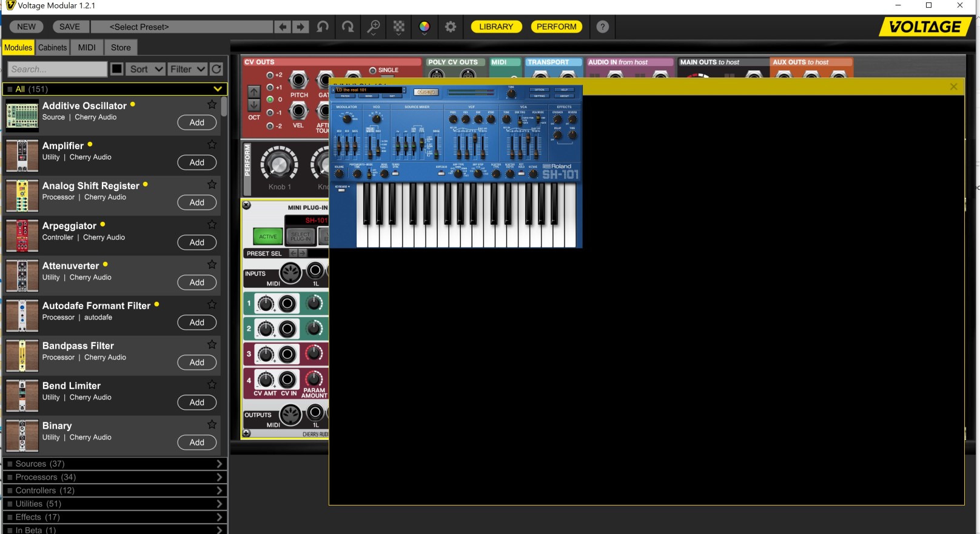Star the Binary module
This screenshot has width=980, height=534.
[x=212, y=424]
